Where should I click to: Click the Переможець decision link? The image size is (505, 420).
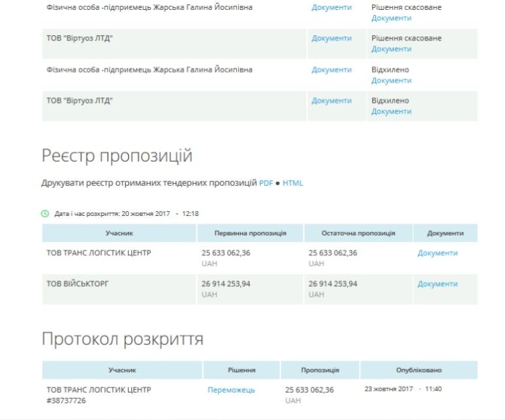click(x=231, y=390)
